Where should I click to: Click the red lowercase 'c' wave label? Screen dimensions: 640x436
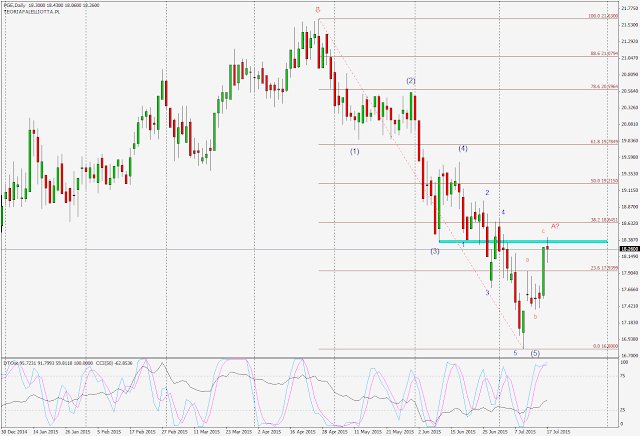coord(543,231)
